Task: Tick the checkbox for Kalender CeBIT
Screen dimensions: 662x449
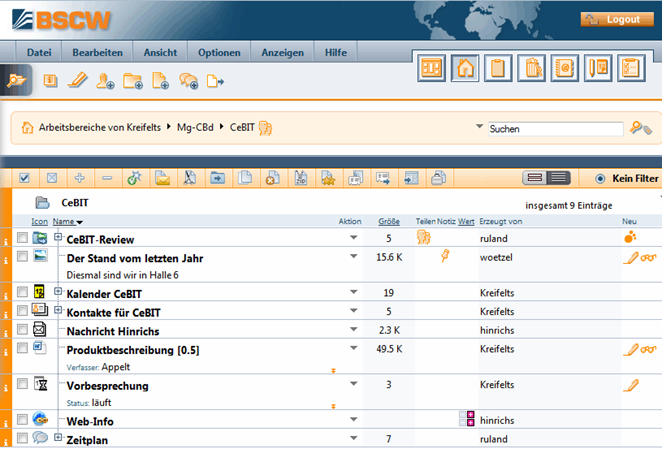Action: (22, 292)
